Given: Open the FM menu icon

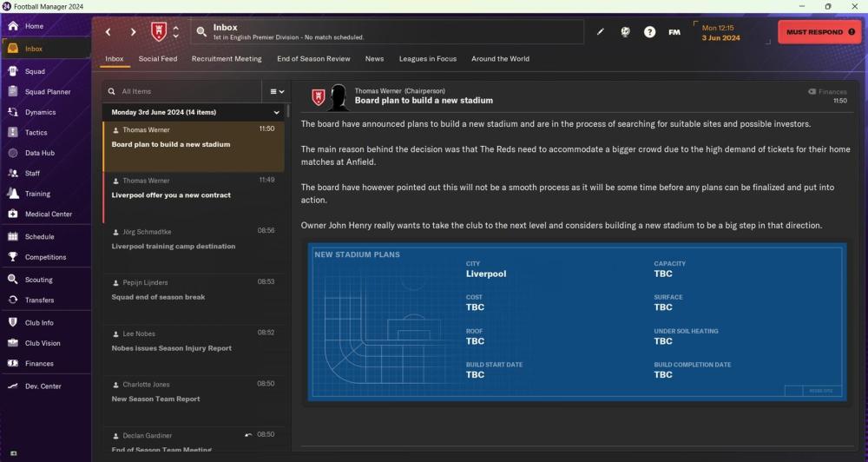Looking at the screenshot, I should click(674, 32).
